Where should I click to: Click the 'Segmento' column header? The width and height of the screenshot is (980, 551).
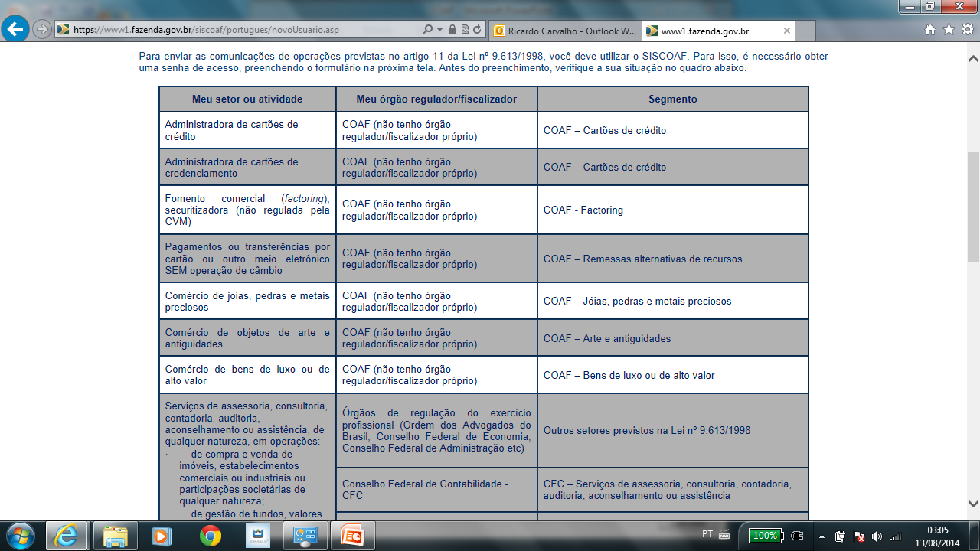coord(673,99)
